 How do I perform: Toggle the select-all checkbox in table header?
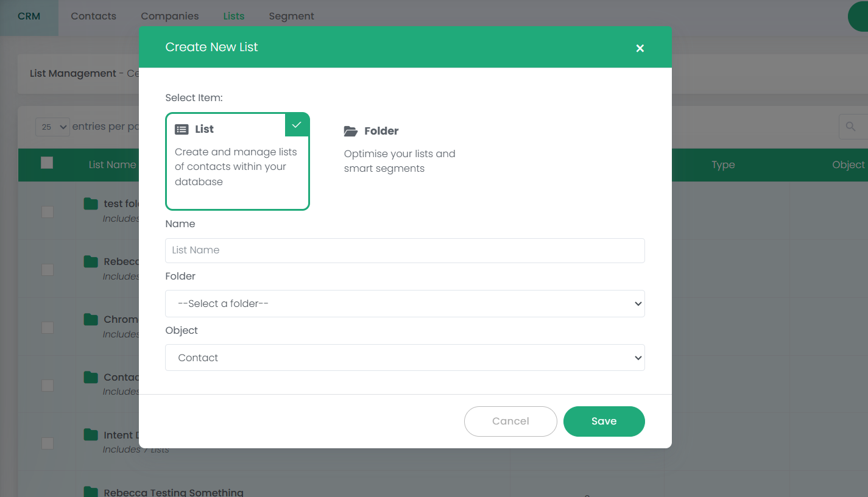47,163
